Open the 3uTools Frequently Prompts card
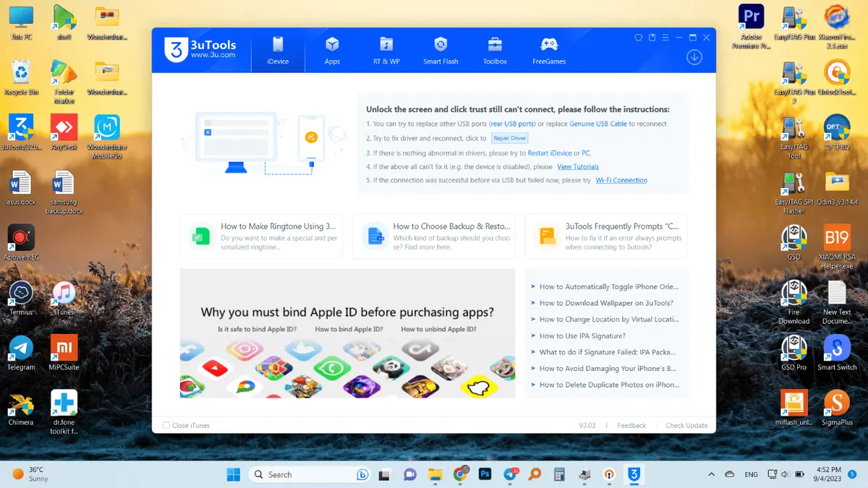868x488 pixels. click(x=606, y=236)
